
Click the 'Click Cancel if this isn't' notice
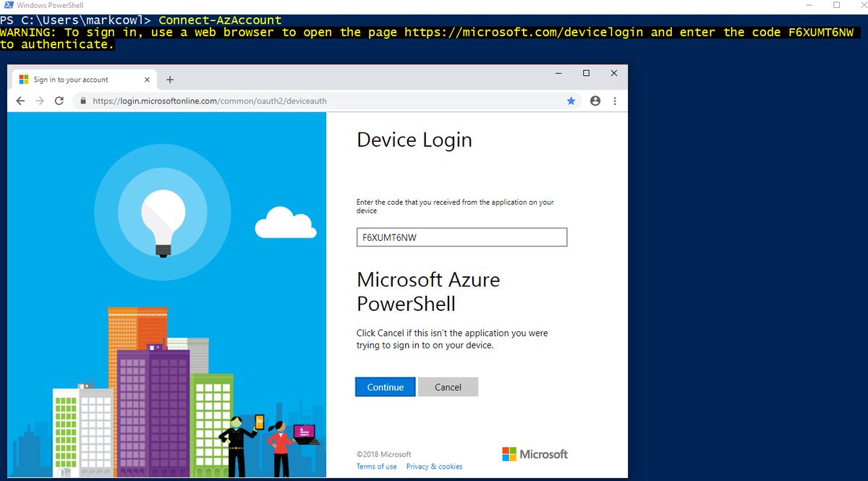[452, 339]
